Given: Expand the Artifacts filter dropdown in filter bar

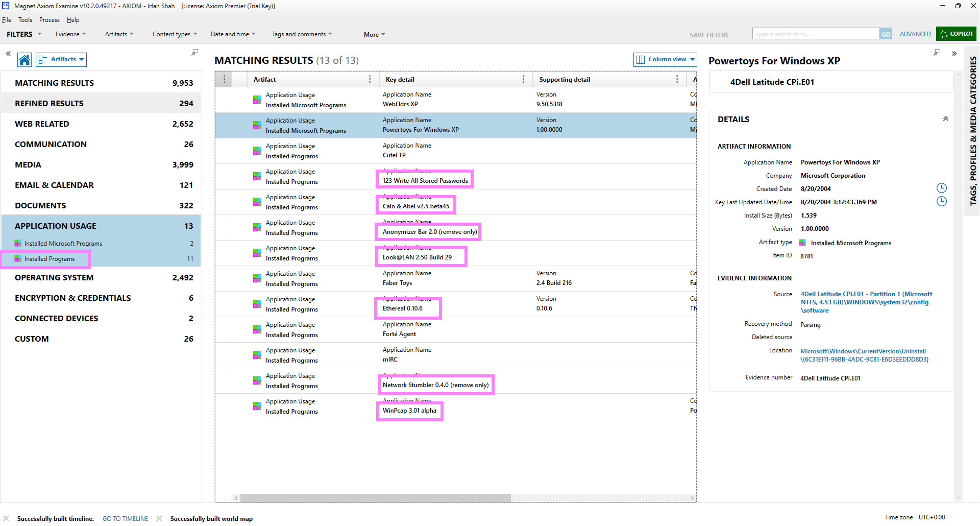Looking at the screenshot, I should pyautogui.click(x=119, y=34).
